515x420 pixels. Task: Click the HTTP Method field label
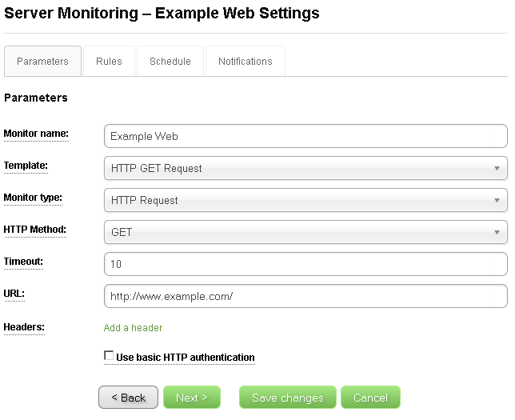[x=34, y=230]
